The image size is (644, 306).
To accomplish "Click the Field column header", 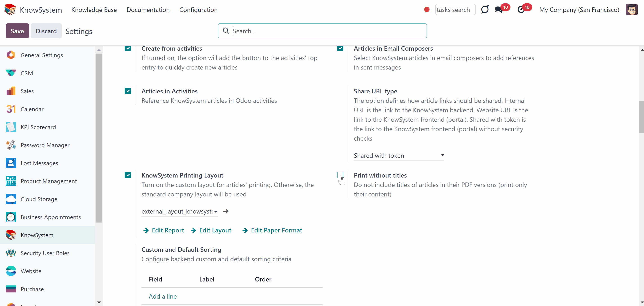I will click(x=156, y=279).
